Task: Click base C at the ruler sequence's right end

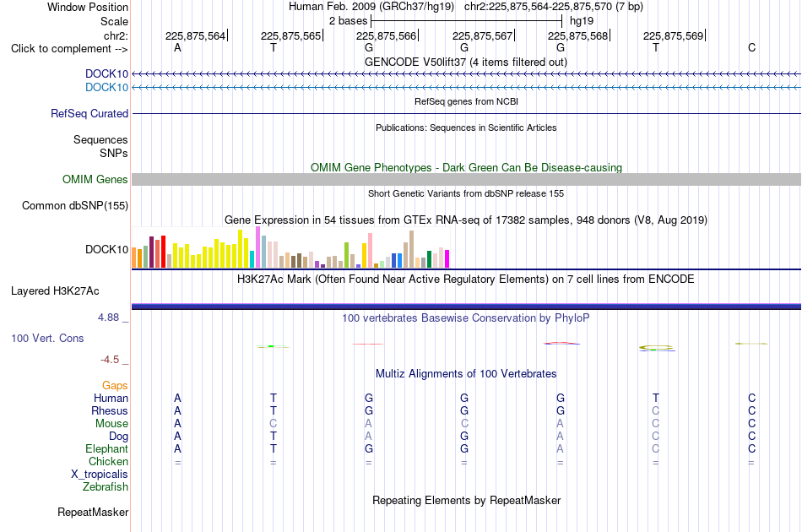Action: point(751,47)
